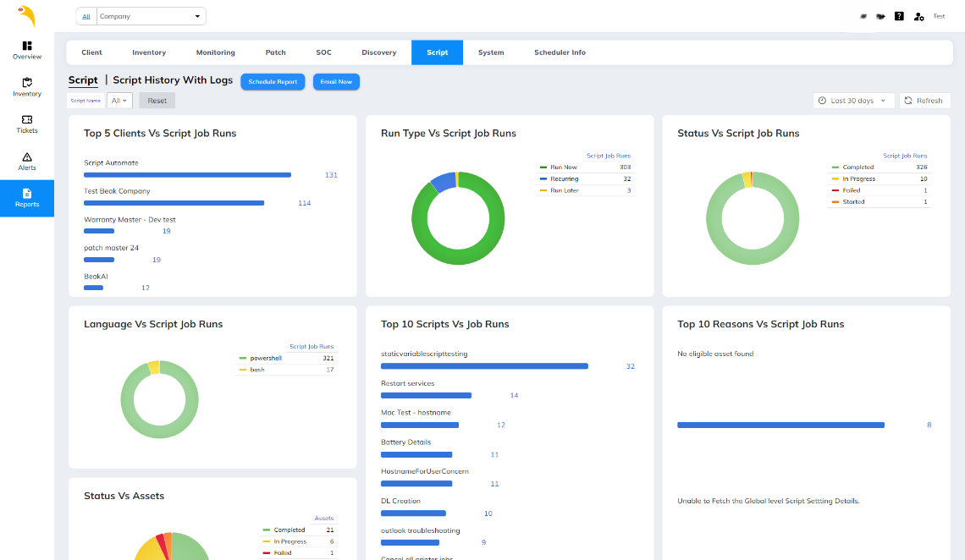Open the Script Name 'All' filter dropdown
This screenshot has width=965, height=560.
point(119,101)
